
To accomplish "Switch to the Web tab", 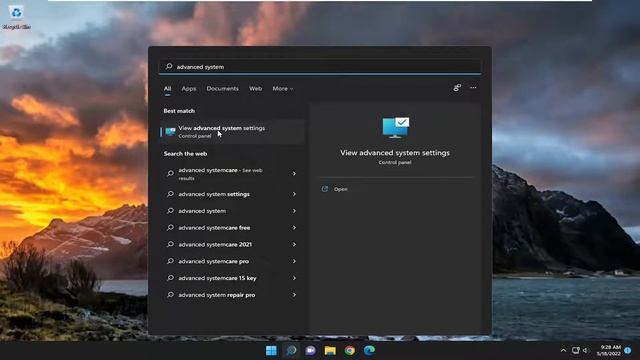I will [x=256, y=89].
